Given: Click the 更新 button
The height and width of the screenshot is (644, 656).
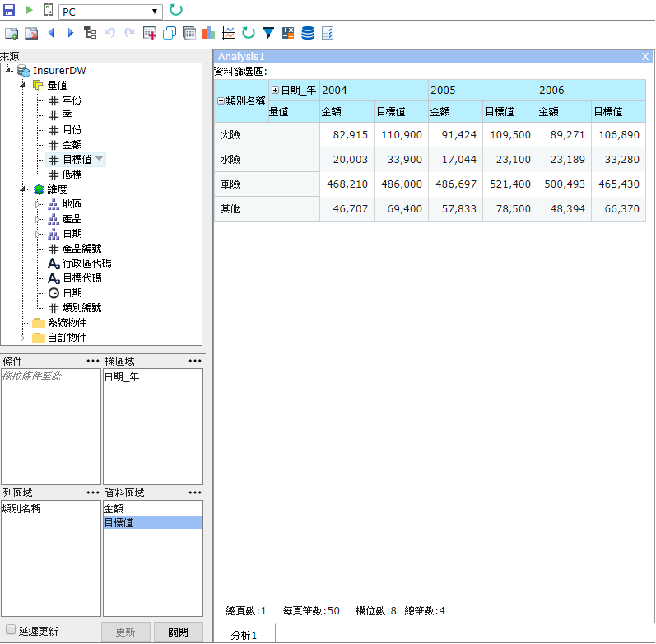Looking at the screenshot, I should pos(125,632).
